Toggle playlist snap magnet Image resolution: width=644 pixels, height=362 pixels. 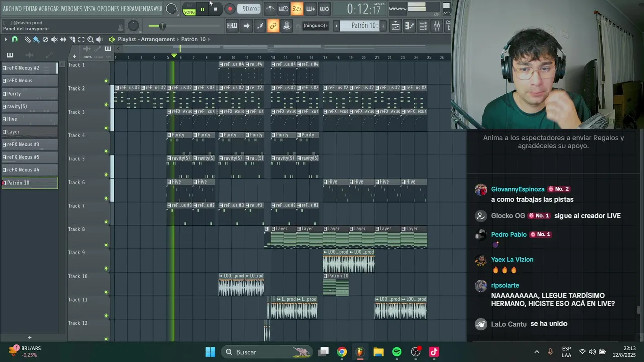tap(15, 39)
